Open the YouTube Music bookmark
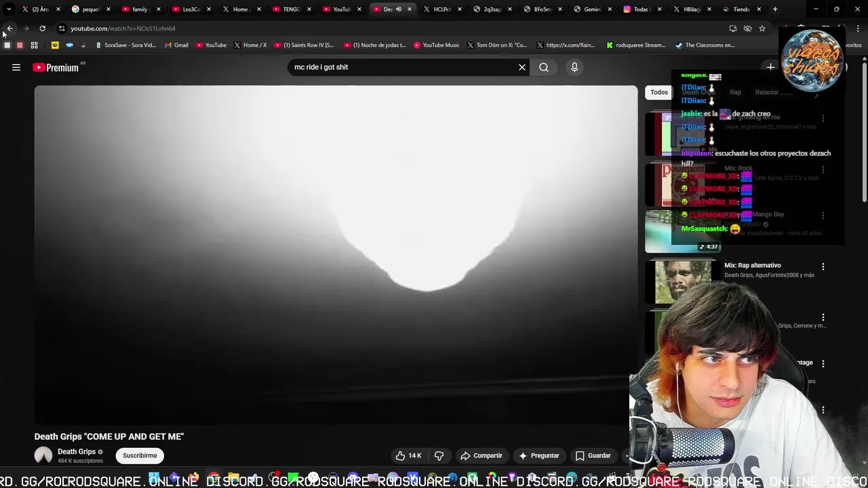868x488 pixels. pos(436,45)
